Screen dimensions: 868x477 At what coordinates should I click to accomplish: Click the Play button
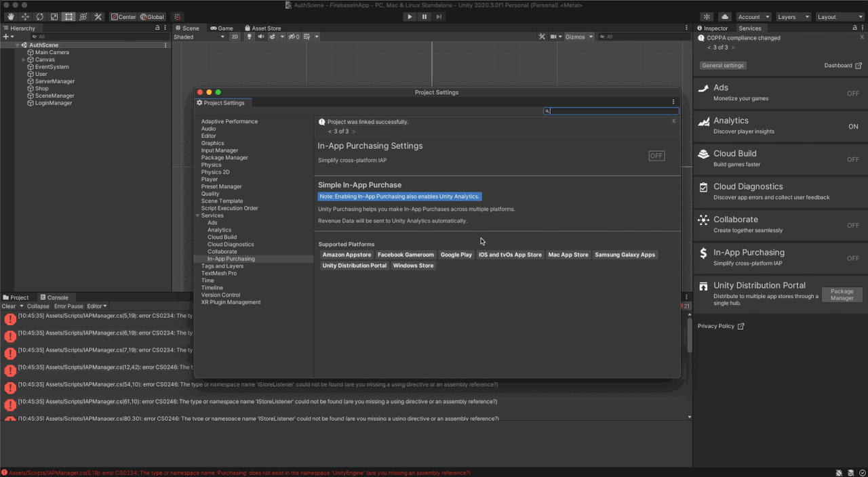(410, 17)
